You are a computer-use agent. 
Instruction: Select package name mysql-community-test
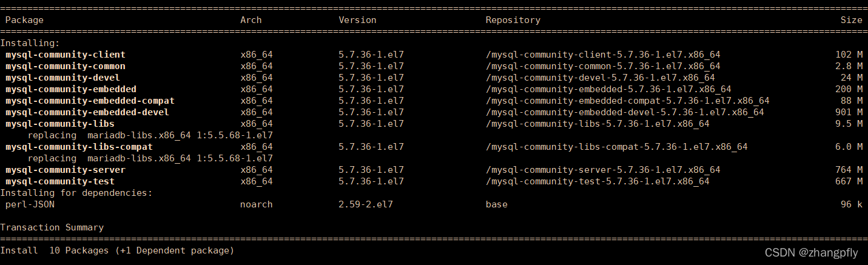click(60, 181)
